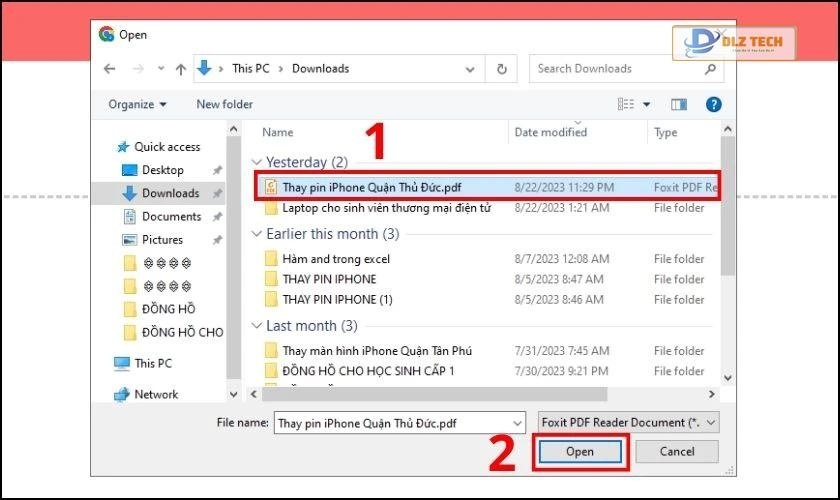Select Desktop in Quick access
The height and width of the screenshot is (500, 840).
162,170
